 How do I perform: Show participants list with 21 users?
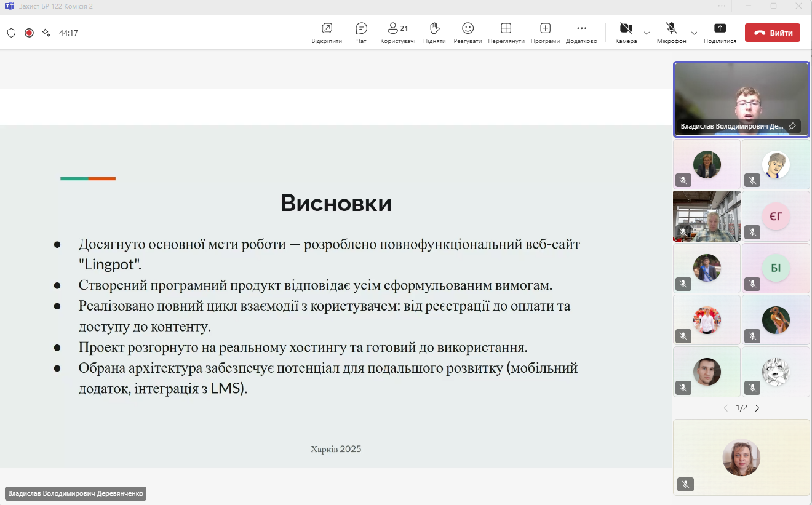click(x=397, y=33)
